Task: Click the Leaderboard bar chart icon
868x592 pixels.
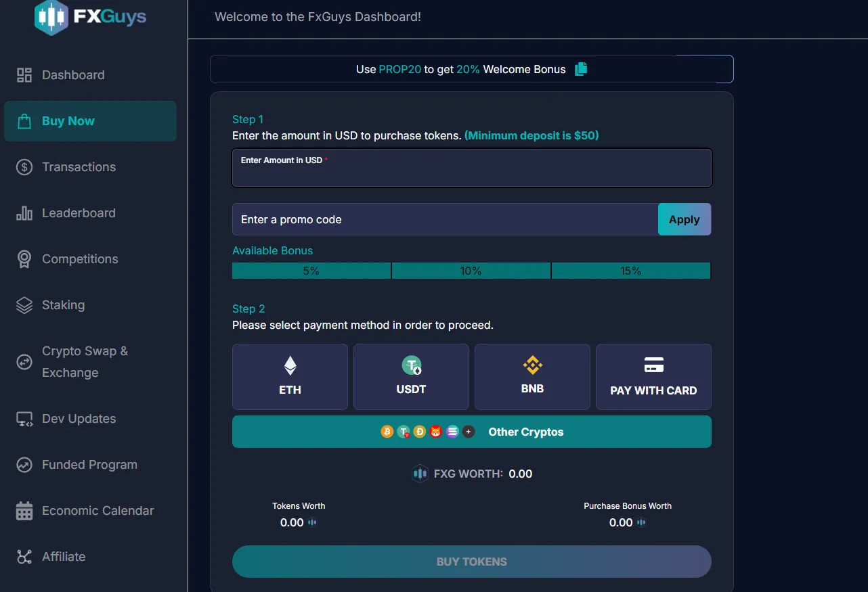Action: 24,213
